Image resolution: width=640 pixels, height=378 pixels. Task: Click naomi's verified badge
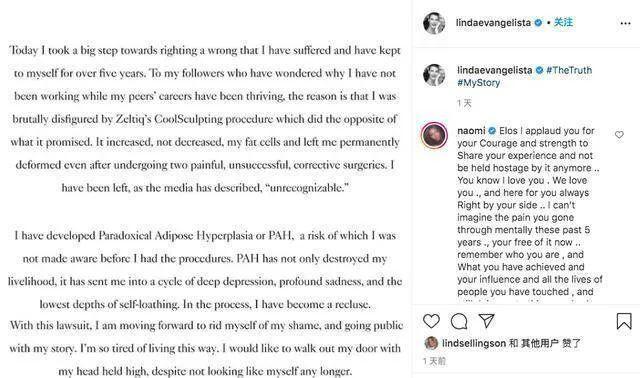(492, 131)
